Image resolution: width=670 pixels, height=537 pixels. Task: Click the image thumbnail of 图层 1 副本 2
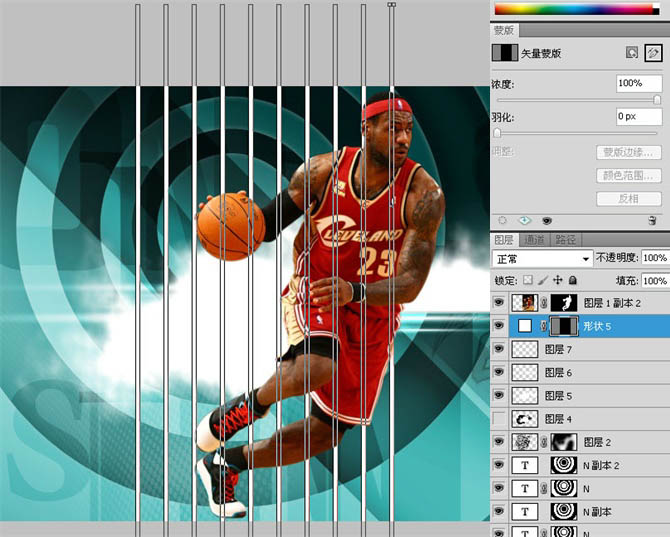(x=525, y=303)
